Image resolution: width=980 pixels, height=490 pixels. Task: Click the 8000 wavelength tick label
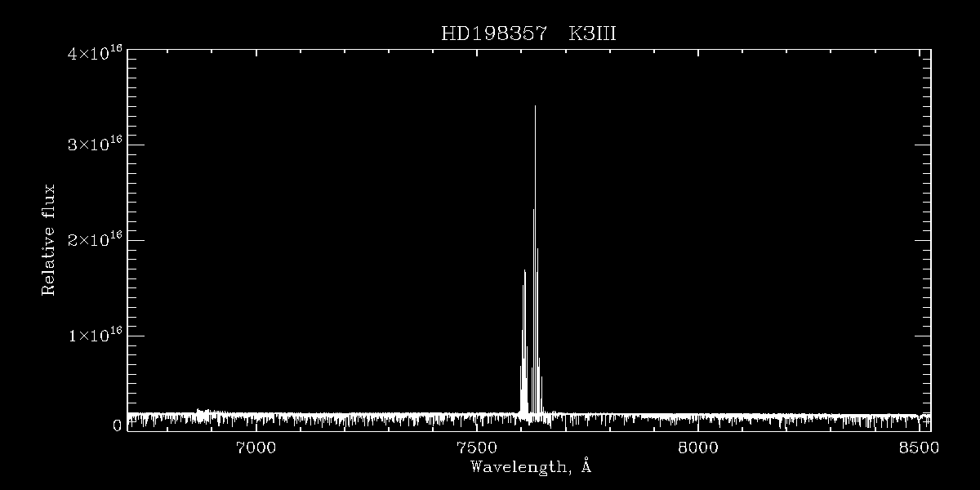click(698, 448)
